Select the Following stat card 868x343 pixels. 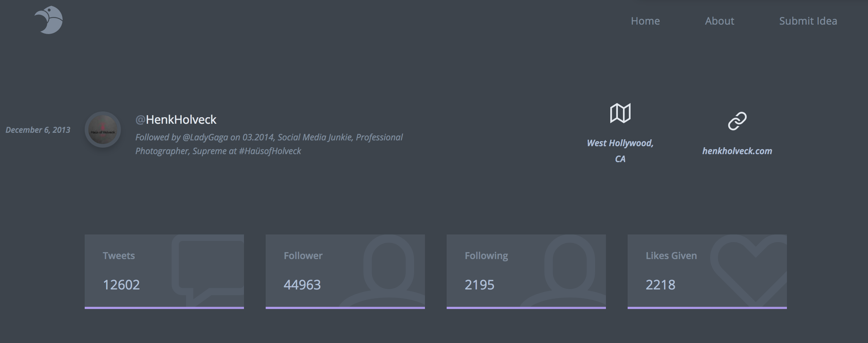pos(526,272)
